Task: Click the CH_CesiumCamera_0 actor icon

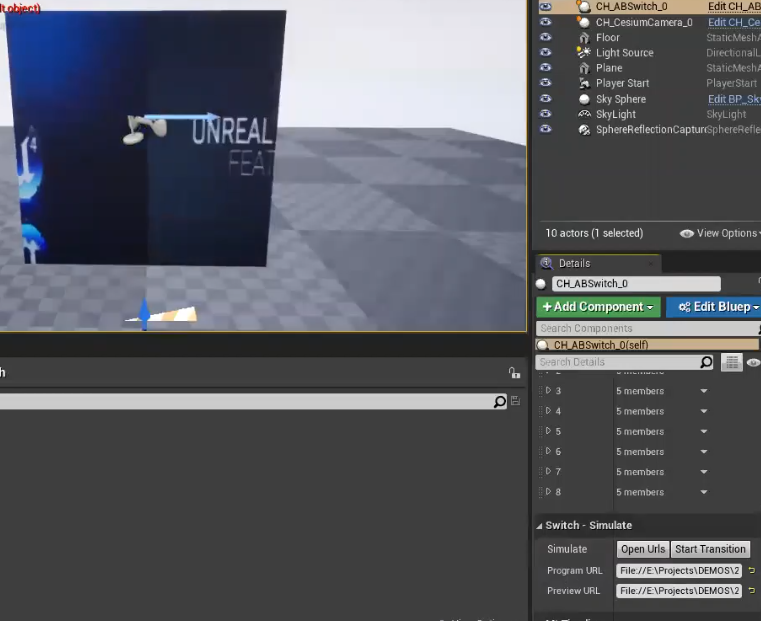Action: coord(584,22)
